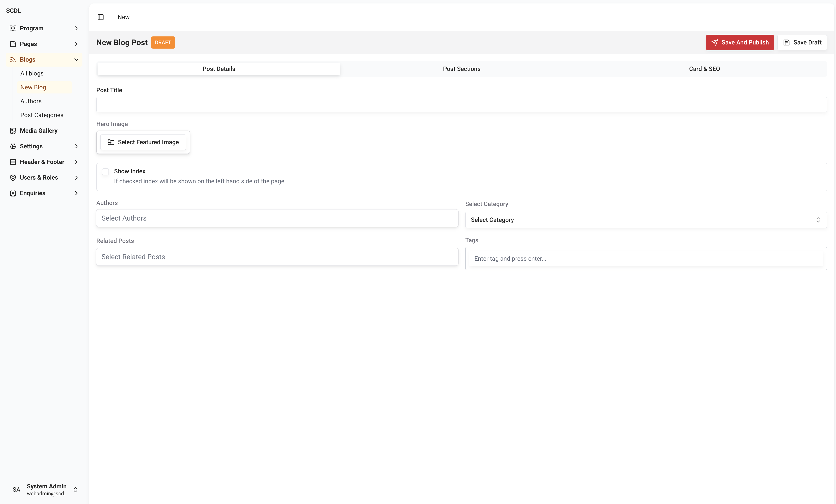The height and width of the screenshot is (504, 836).
Task: Click the Pages file icon
Action: (13, 44)
